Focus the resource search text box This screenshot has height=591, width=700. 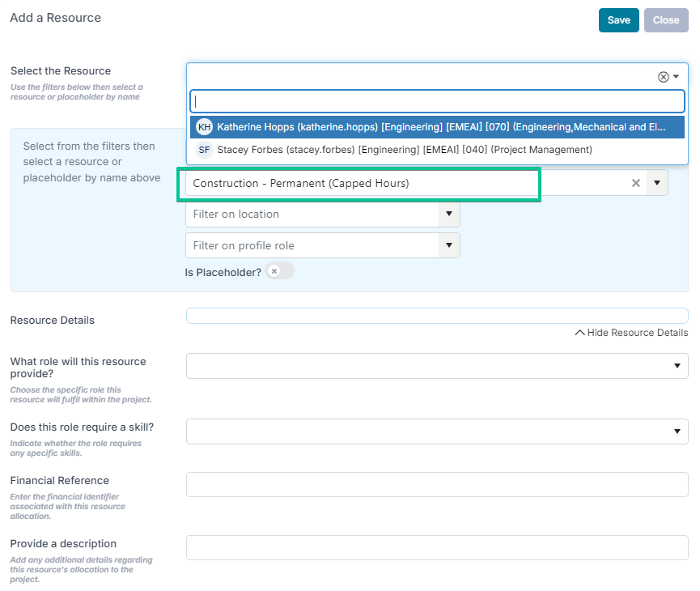437,101
